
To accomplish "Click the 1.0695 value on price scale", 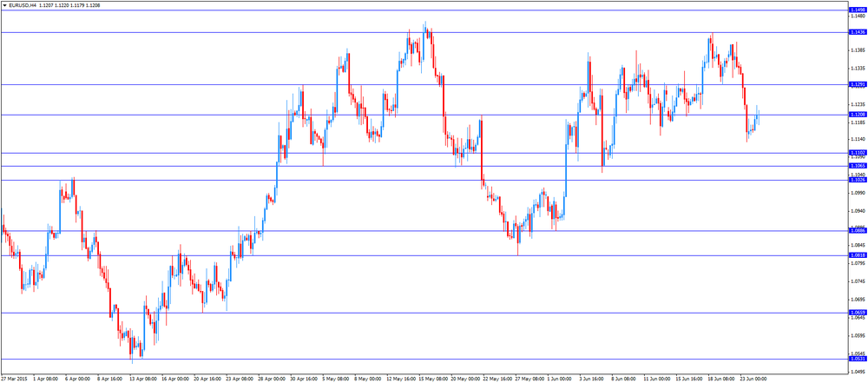I will tap(858, 300).
